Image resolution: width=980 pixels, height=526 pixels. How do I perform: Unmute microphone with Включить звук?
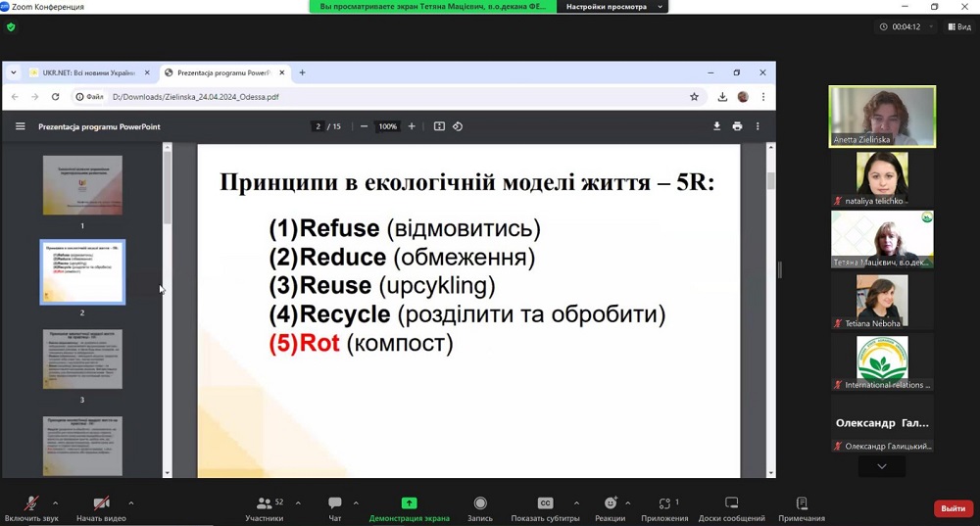click(x=31, y=503)
